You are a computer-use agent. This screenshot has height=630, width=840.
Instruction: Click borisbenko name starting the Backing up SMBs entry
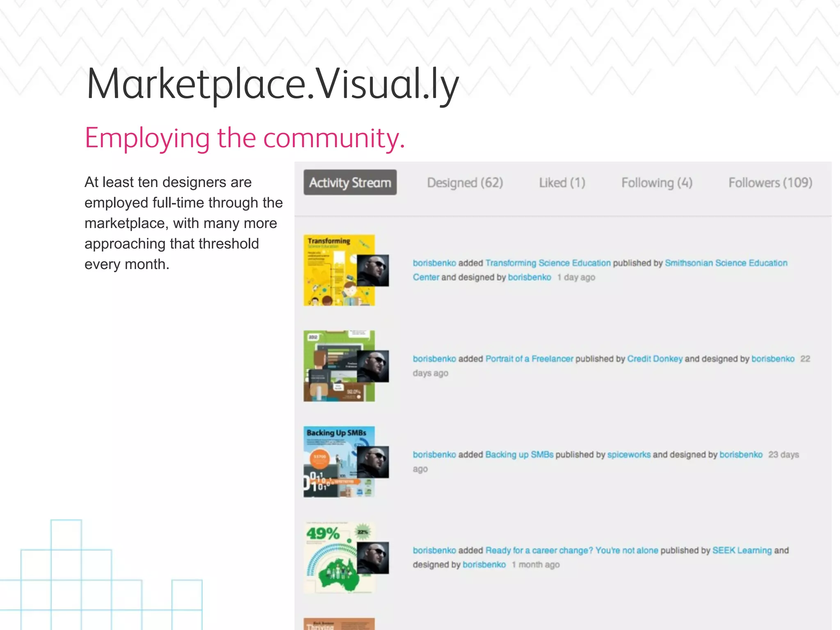(434, 454)
